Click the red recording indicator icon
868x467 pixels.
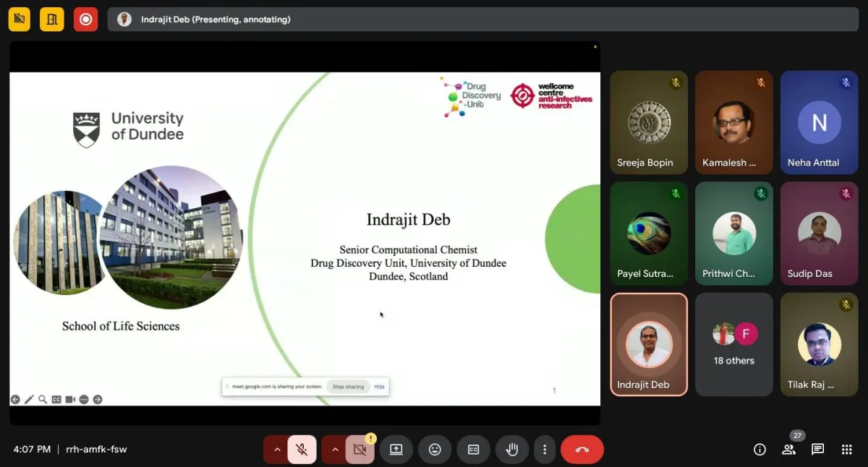coord(85,20)
